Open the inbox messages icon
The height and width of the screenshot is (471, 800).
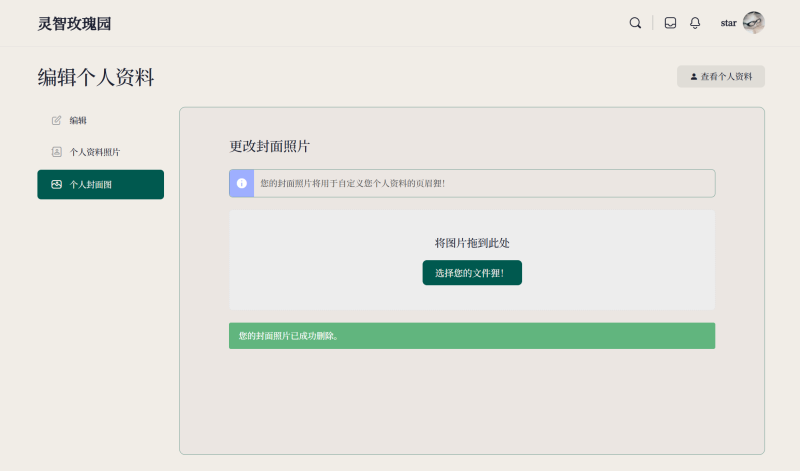[x=670, y=23]
